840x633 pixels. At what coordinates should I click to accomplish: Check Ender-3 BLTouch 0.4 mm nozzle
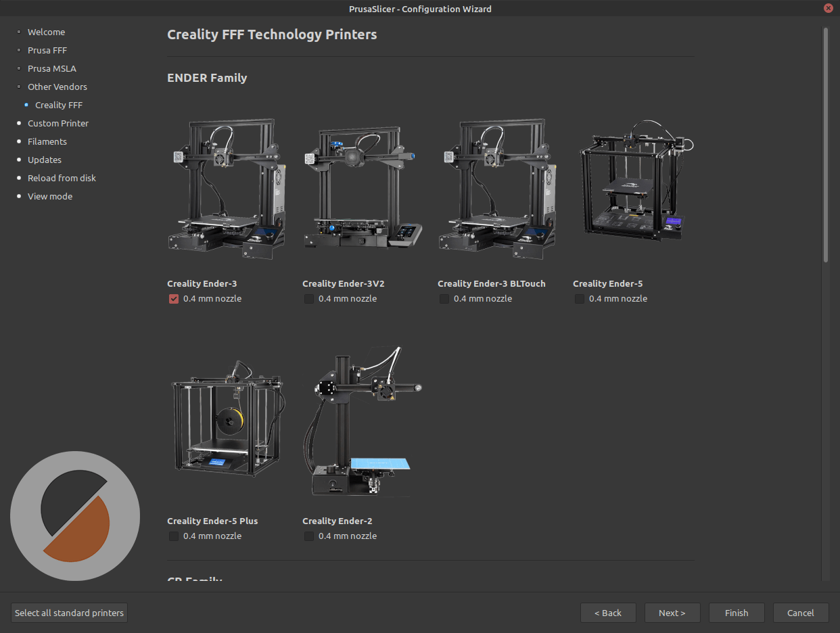[444, 299]
